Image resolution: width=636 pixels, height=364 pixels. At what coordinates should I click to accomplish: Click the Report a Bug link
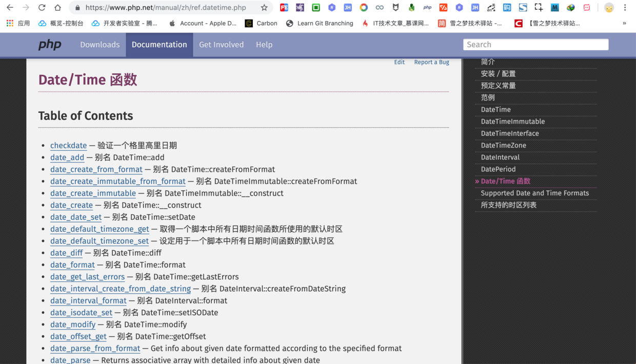pyautogui.click(x=431, y=62)
